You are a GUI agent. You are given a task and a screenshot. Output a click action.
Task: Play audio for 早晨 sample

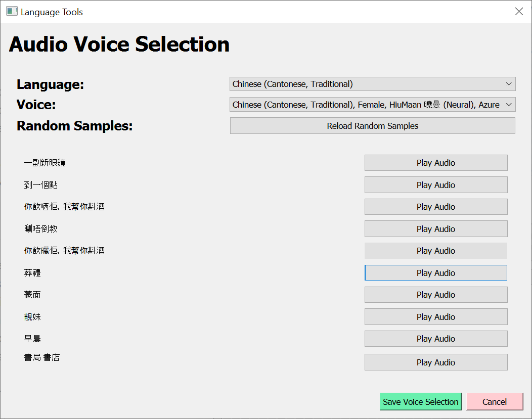pos(435,339)
